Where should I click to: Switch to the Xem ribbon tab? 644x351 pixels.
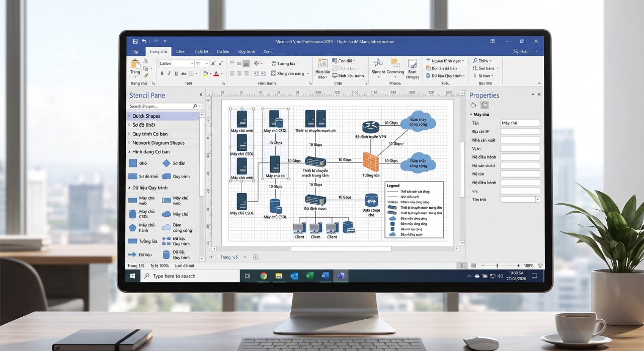(x=267, y=51)
